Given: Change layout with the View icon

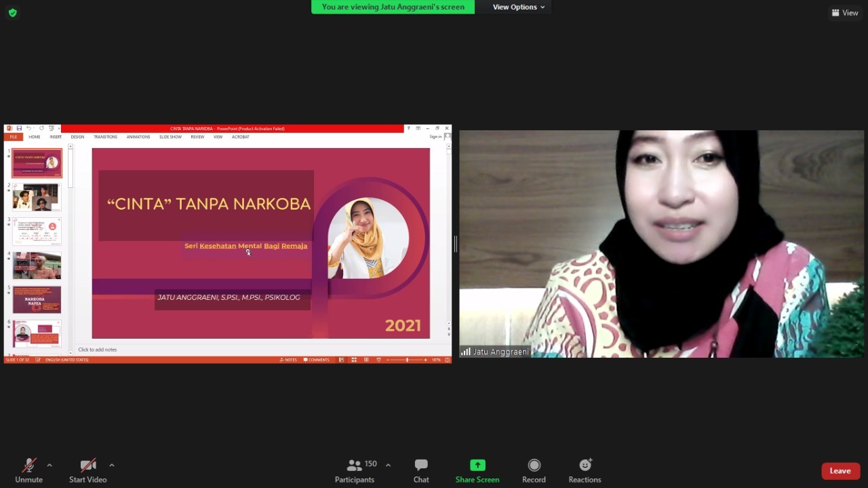Looking at the screenshot, I should tap(845, 12).
